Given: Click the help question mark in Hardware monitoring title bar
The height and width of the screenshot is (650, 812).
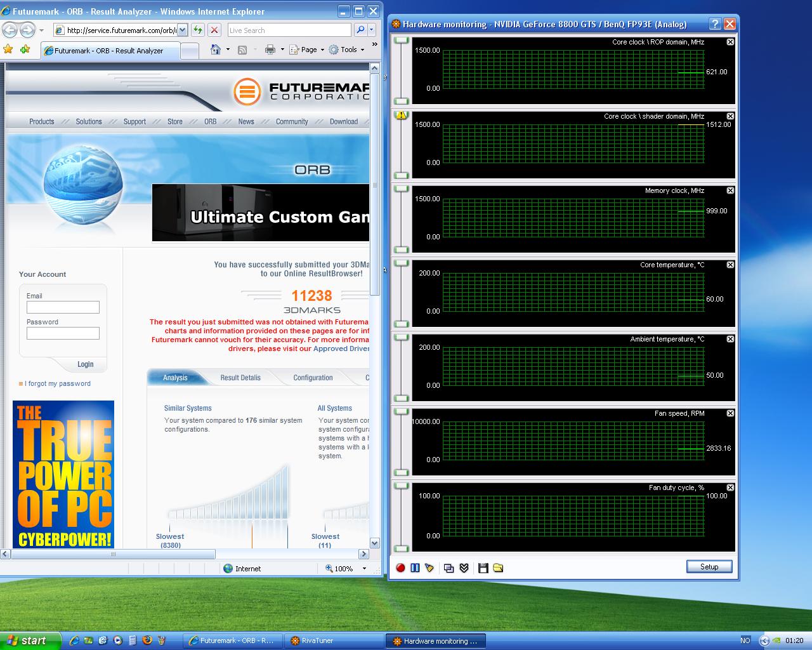Looking at the screenshot, I should [x=716, y=24].
